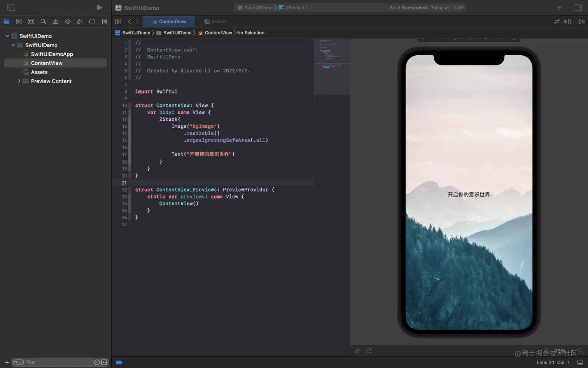Toggle the debug area at bottom right
Image resolution: width=588 pixels, height=368 pixels.
580,362
